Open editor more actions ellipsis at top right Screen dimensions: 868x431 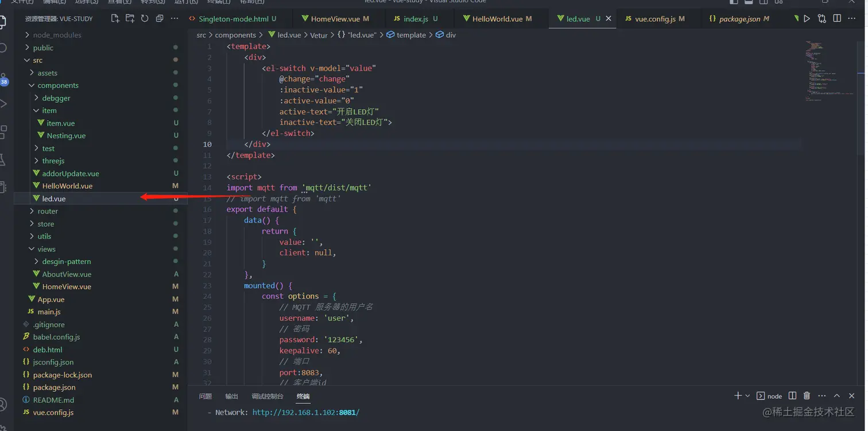852,18
